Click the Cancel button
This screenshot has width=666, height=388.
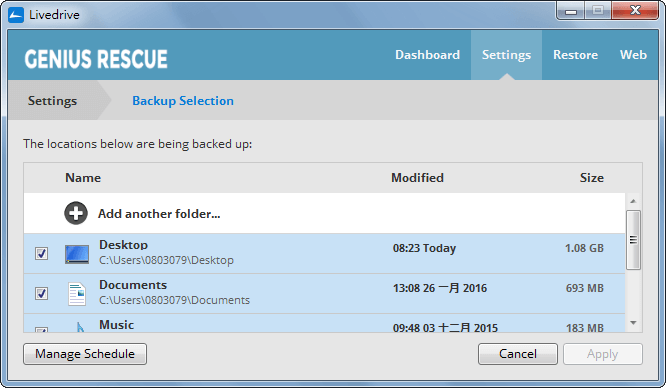click(x=518, y=354)
